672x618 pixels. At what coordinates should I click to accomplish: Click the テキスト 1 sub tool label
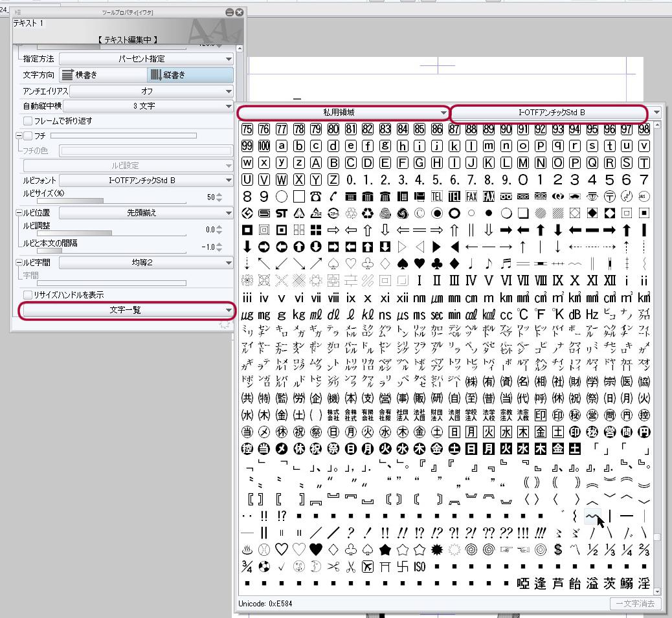pyautogui.click(x=28, y=23)
